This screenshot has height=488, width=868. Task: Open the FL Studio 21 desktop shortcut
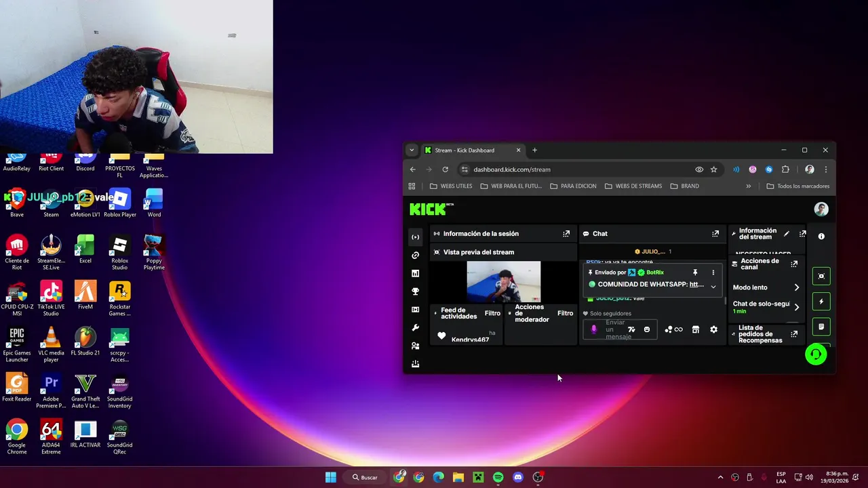pos(85,344)
